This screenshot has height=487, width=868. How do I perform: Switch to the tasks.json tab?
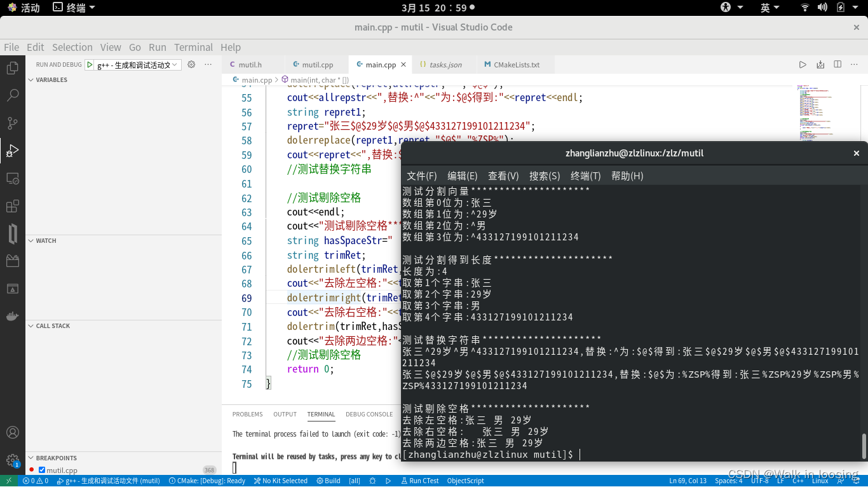445,65
